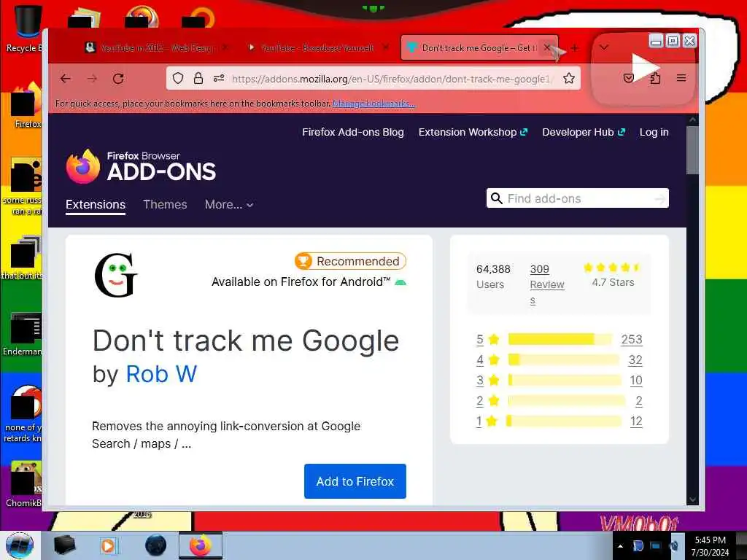Open the dark globe taskbar icon
Image resolution: width=747 pixels, height=560 pixels.
(x=155, y=545)
